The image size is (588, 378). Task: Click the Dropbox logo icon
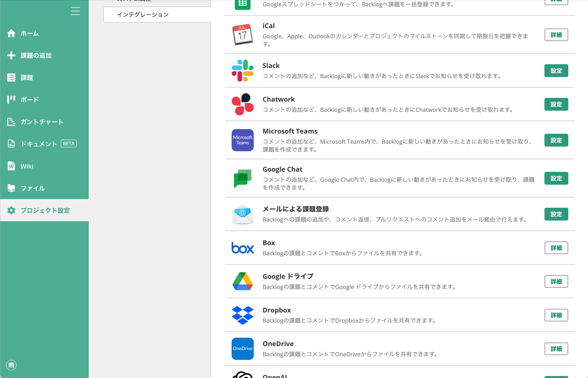242,315
